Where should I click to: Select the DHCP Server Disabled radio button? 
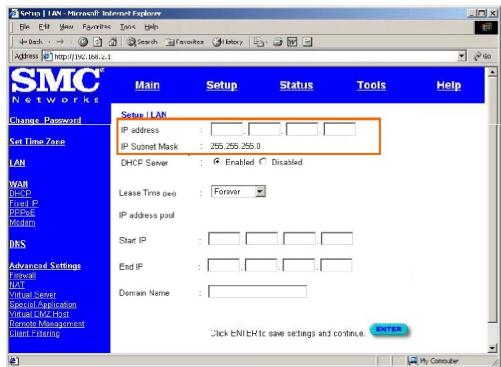[263, 162]
